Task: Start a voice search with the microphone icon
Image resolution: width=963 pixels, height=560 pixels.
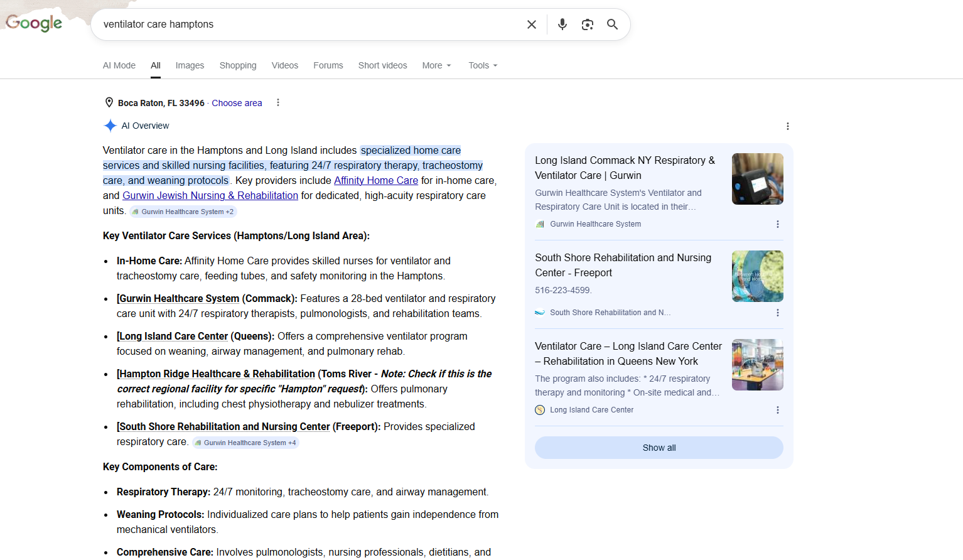Action: point(562,24)
